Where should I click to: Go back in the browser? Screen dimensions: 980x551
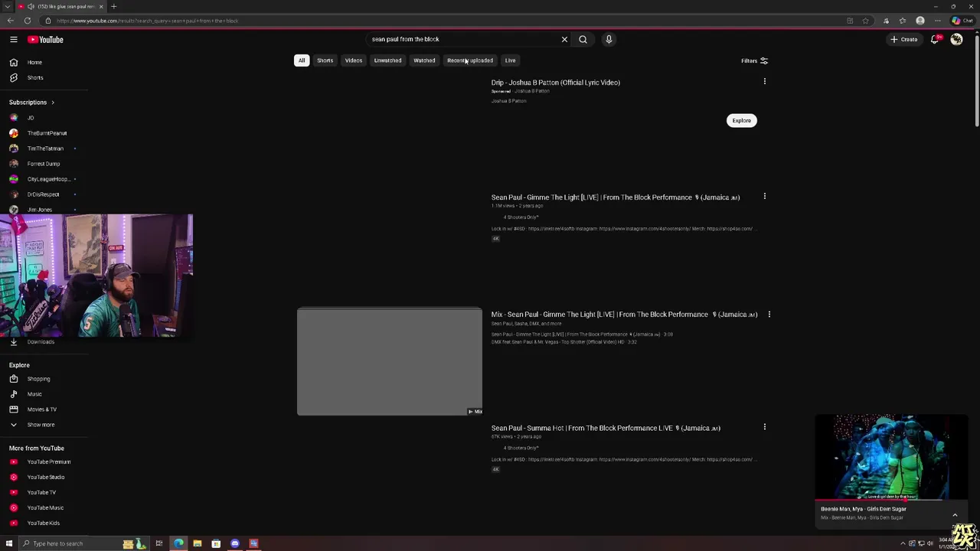[10, 21]
